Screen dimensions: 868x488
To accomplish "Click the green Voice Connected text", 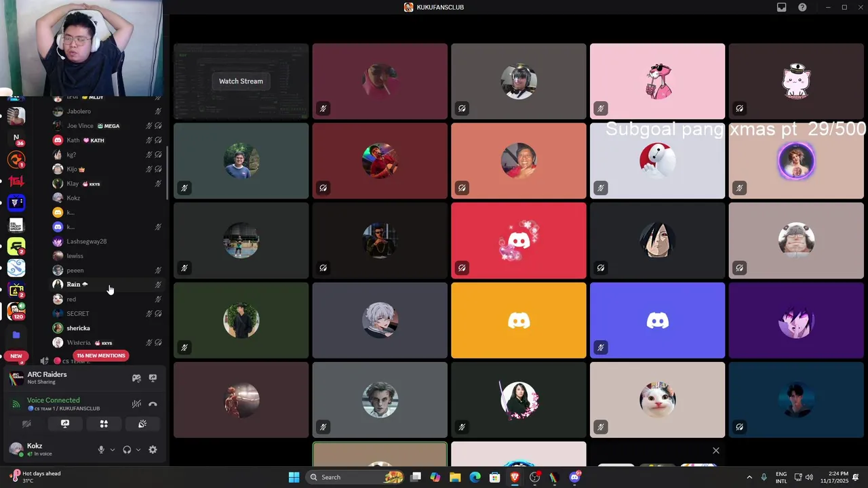I will (54, 401).
